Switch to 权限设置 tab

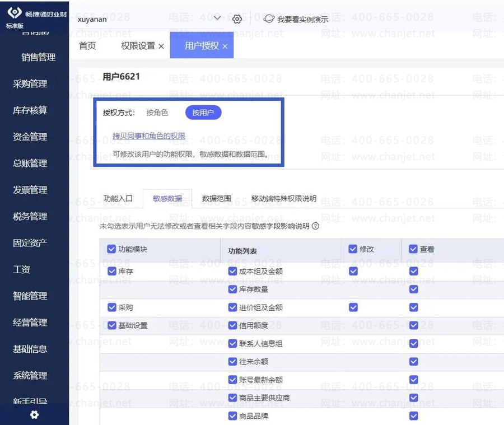pyautogui.click(x=138, y=46)
